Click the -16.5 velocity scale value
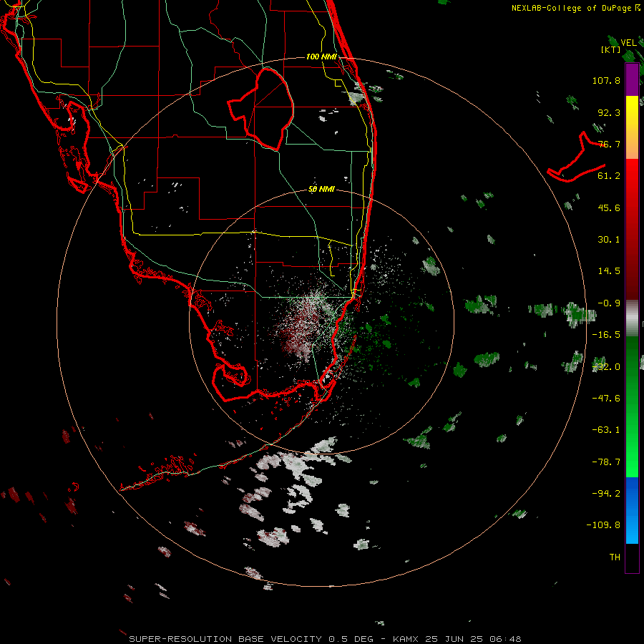 click(606, 335)
